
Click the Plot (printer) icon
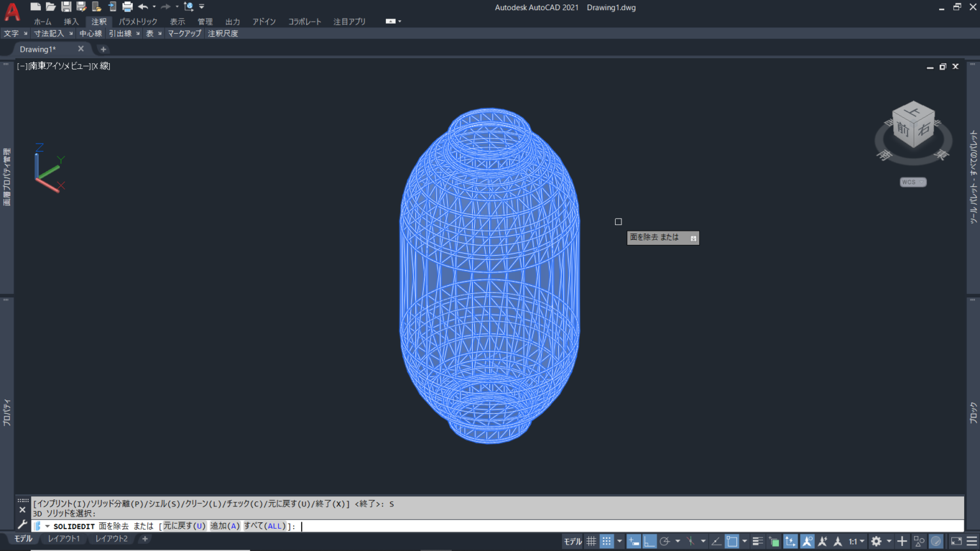click(128, 6)
